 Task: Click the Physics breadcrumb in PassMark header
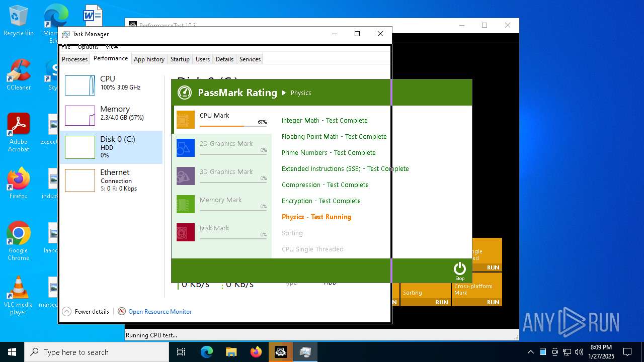(301, 93)
